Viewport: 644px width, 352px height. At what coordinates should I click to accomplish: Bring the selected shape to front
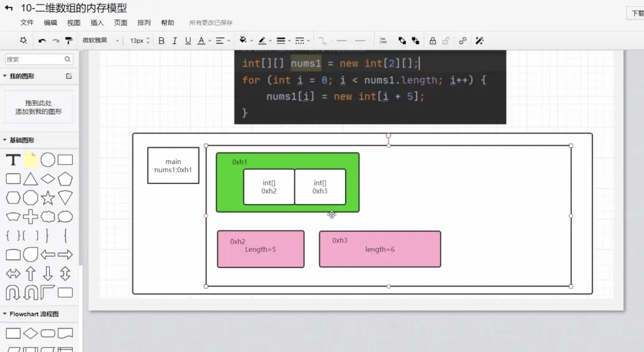tap(402, 40)
